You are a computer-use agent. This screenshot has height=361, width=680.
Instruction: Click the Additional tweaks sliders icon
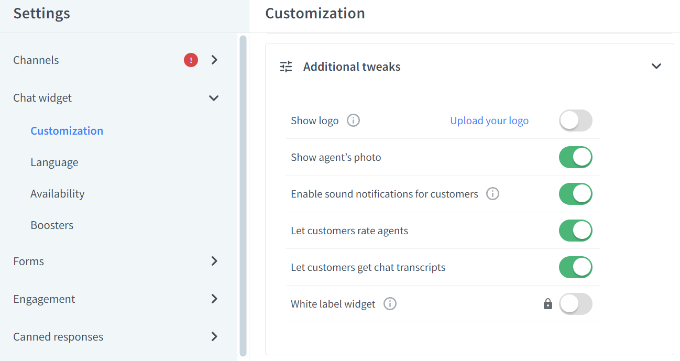click(286, 66)
